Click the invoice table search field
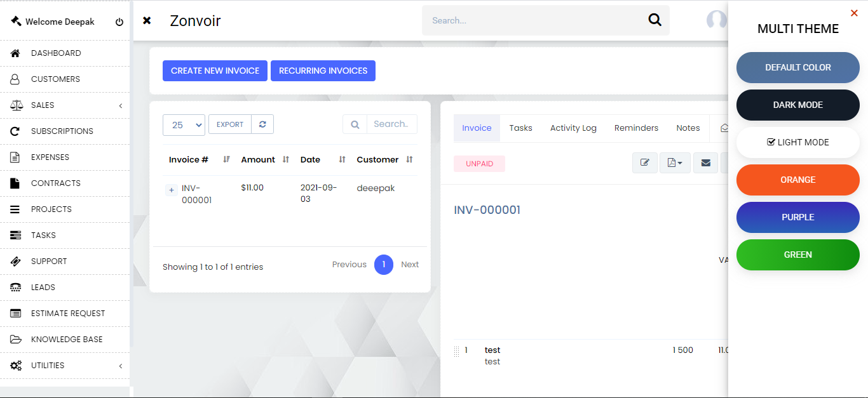 click(391, 124)
